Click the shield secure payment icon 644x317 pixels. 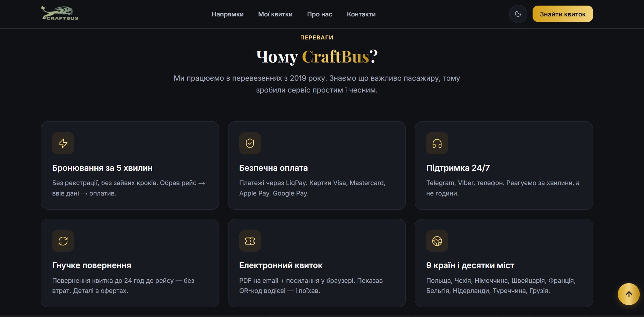point(250,143)
